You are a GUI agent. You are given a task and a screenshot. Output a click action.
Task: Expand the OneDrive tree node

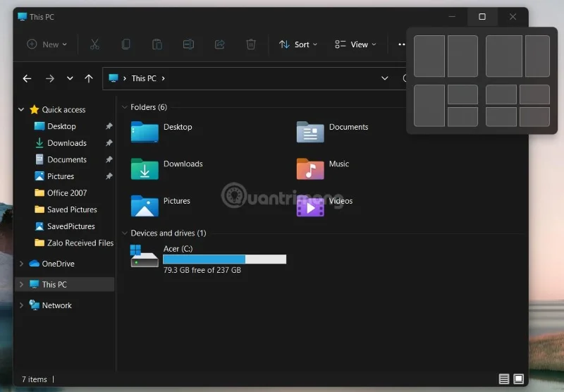[21, 264]
